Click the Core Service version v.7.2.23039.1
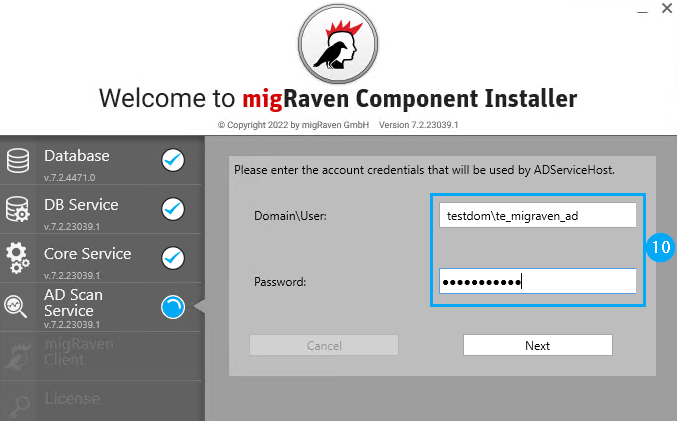 [x=72, y=275]
